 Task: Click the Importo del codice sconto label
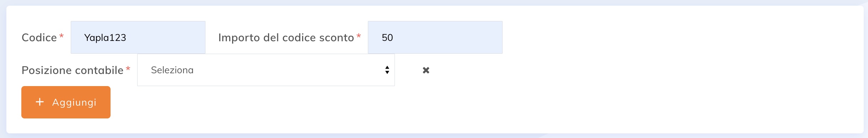click(x=286, y=38)
